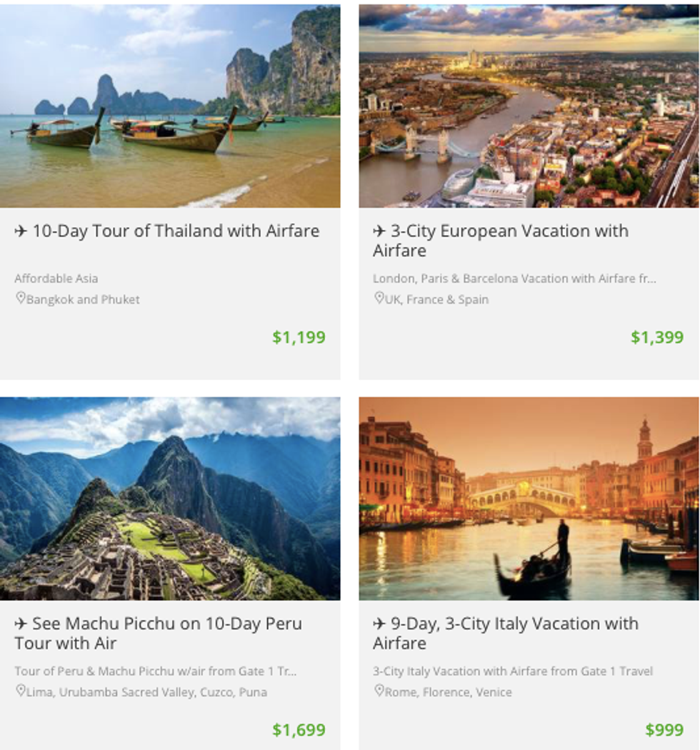This screenshot has height=750, width=700.
Task: Click location pin next to UK, France & Spain
Action: pyautogui.click(x=379, y=298)
